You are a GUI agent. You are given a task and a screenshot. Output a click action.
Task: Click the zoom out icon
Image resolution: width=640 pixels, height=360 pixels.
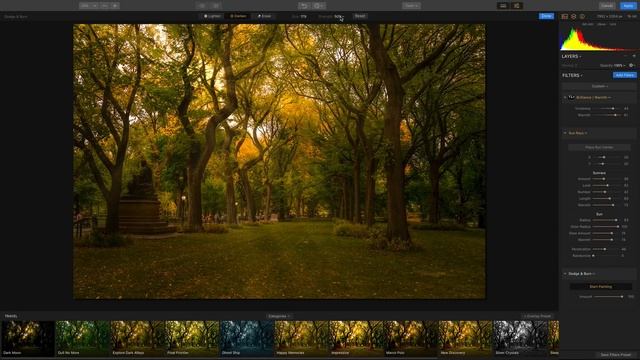coord(105,6)
